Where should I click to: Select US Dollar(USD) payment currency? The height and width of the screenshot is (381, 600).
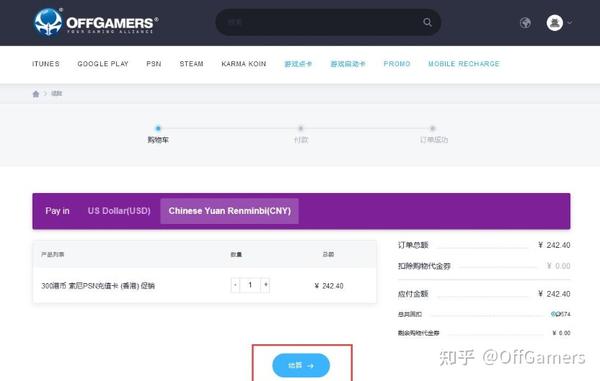tap(119, 211)
